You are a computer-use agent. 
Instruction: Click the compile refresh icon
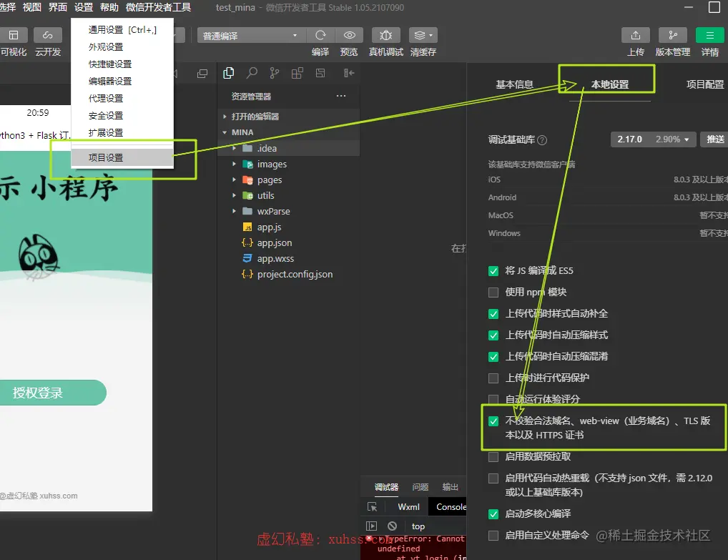coord(320,35)
